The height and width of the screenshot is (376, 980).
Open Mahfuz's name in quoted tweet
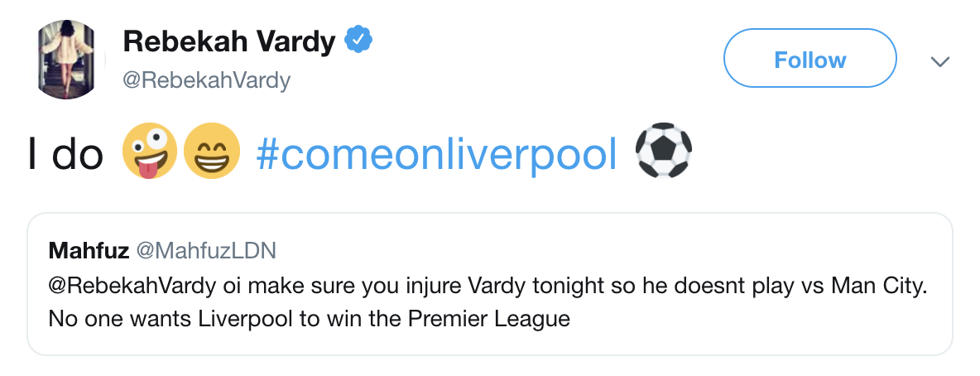(x=87, y=250)
